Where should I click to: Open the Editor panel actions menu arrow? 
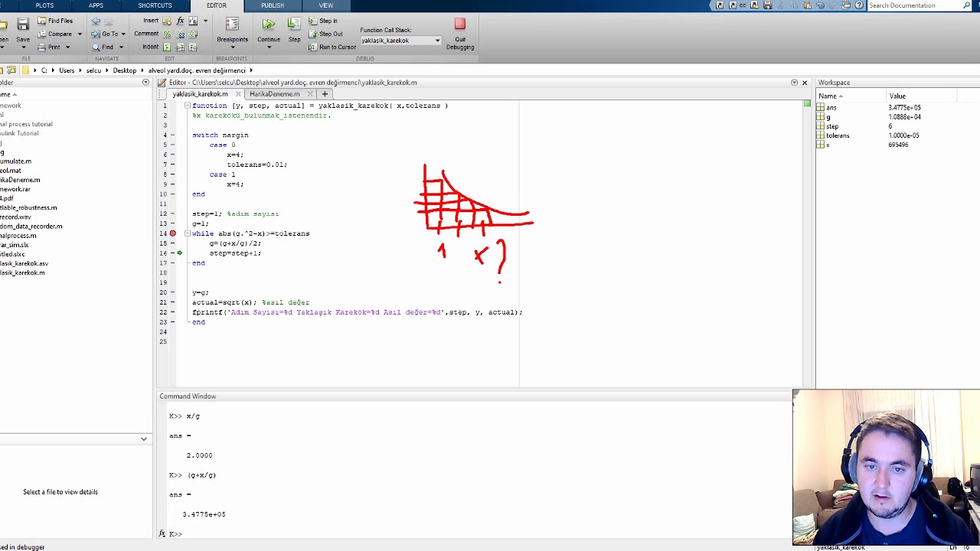794,83
